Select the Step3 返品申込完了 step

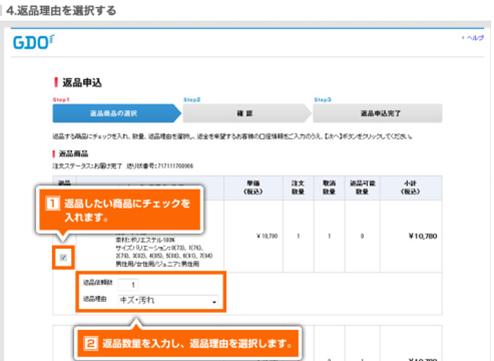pos(377,113)
